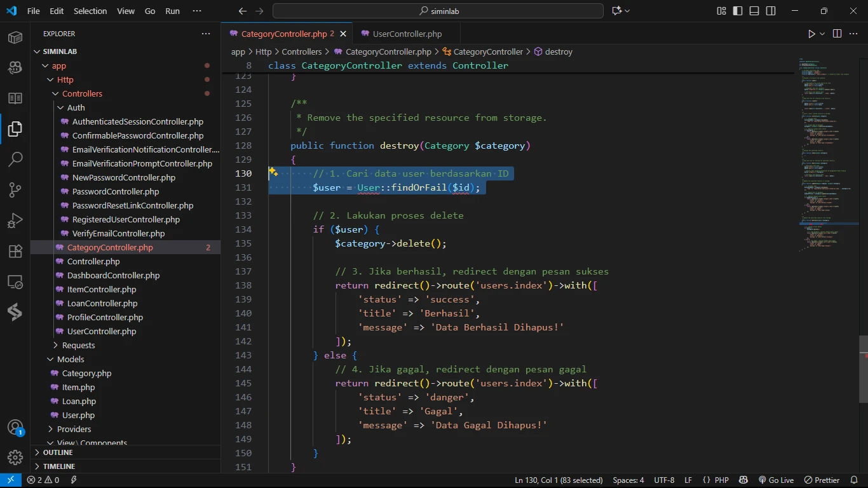Expand the Requests folder
Viewport: 868px width, 488px height.
coord(78,345)
